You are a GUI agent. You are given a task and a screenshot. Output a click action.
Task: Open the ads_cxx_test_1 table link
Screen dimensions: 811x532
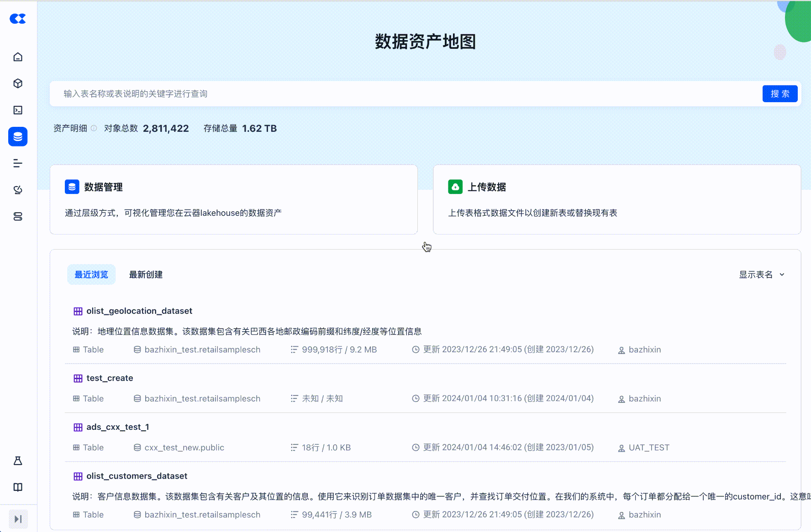[x=118, y=427]
